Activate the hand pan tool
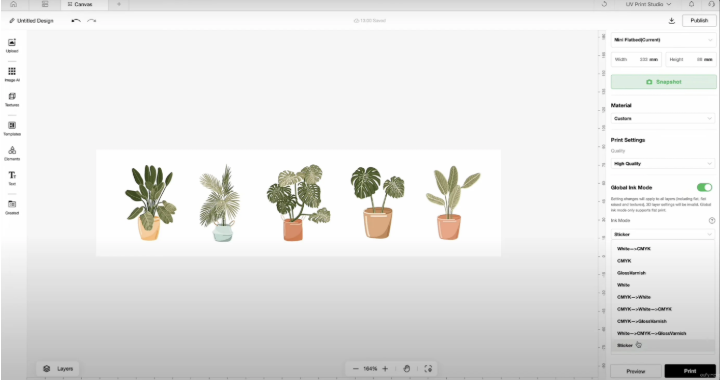 406,369
